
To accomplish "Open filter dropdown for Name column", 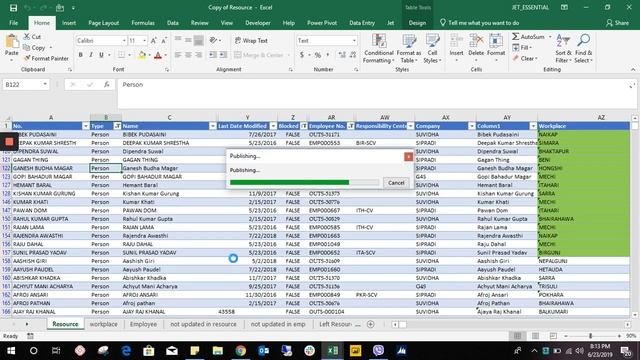I will pos(213,126).
